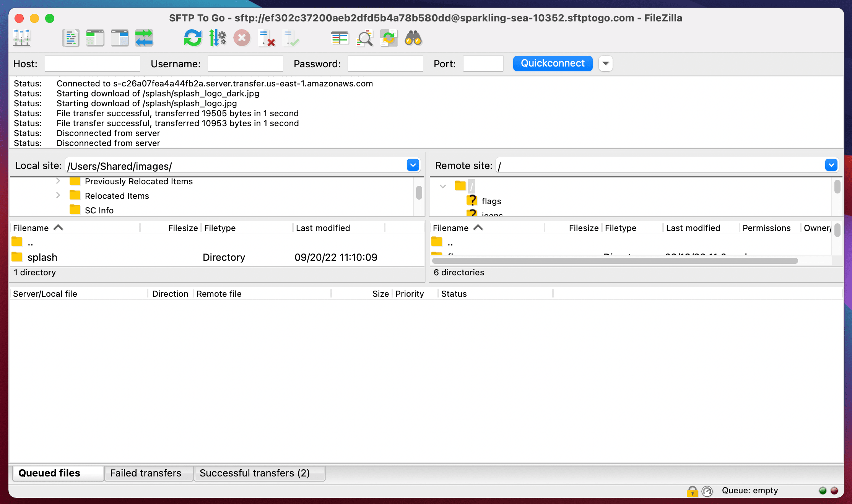
Task: Select the Queued files tab
Action: pos(49,473)
